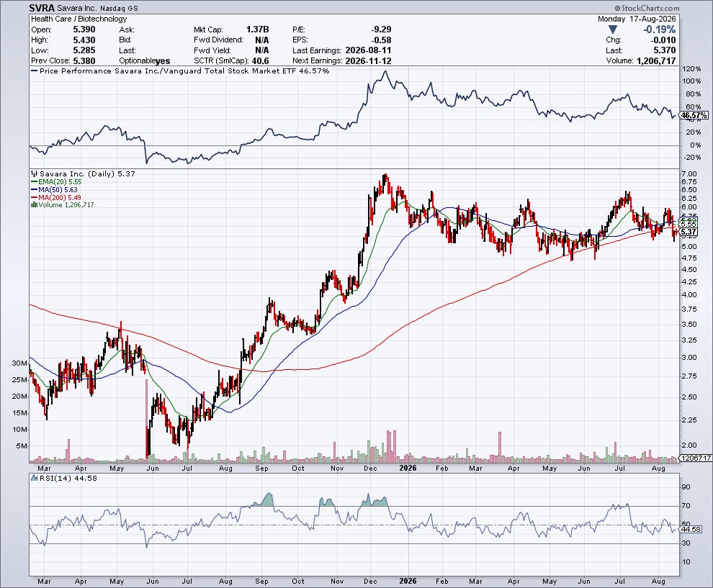The height and width of the screenshot is (588, 713).
Task: Click the -0.19% percent change figure
Action: (659, 30)
